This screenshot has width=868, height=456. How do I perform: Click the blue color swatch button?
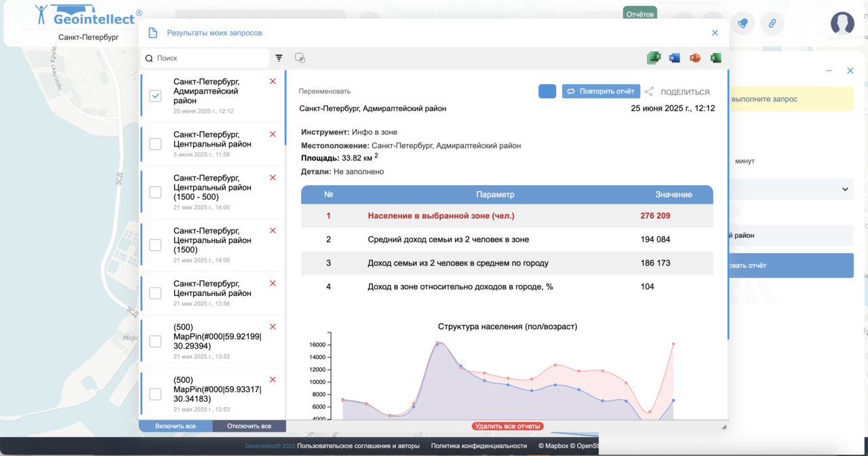point(547,92)
